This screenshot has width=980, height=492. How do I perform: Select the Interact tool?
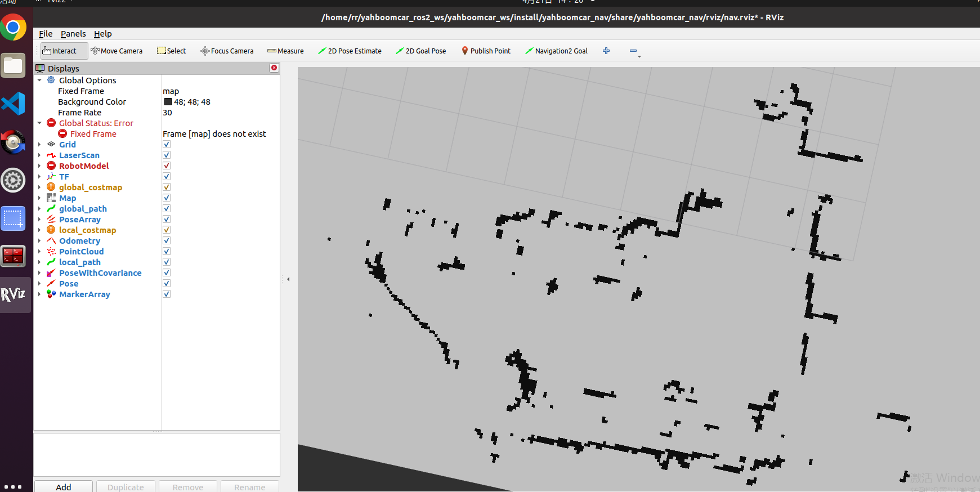[x=64, y=51]
